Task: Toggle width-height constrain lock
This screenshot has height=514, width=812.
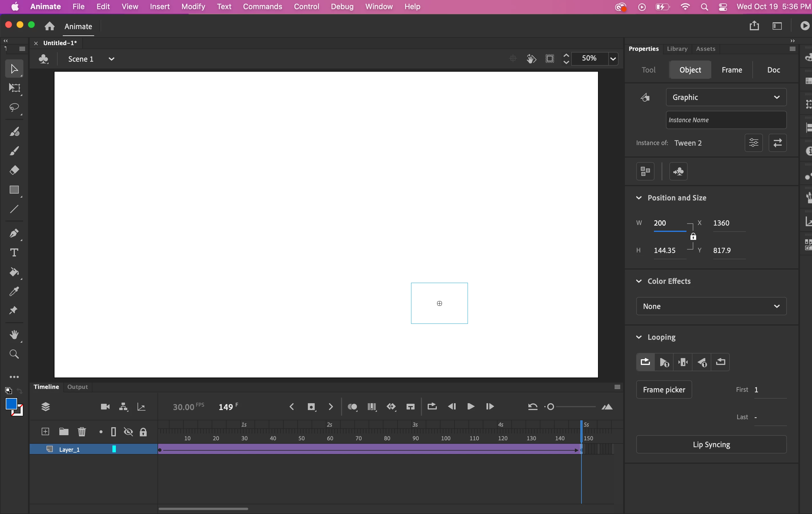Action: pos(693,236)
